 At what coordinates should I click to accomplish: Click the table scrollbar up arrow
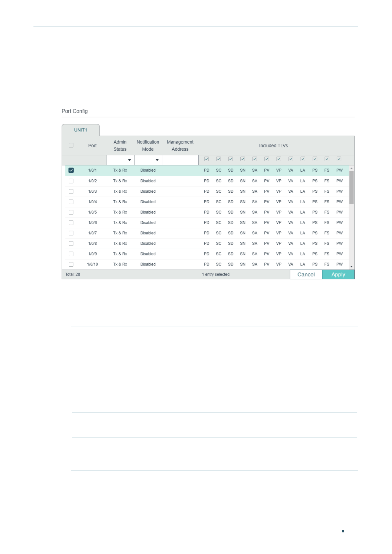pos(351,168)
